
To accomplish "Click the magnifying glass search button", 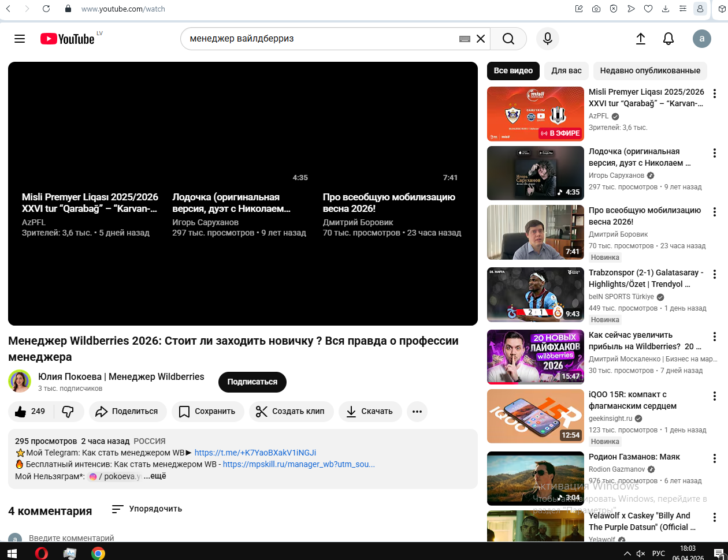I will click(508, 39).
